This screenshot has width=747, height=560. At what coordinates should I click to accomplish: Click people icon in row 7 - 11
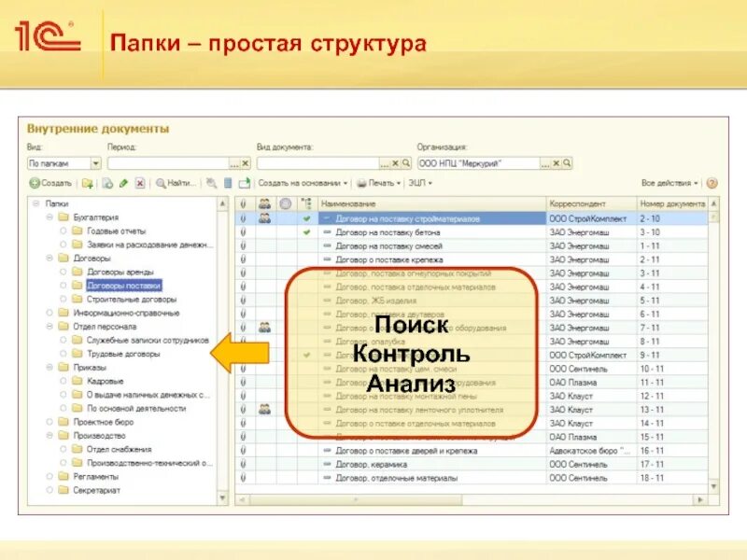pyautogui.click(x=265, y=328)
